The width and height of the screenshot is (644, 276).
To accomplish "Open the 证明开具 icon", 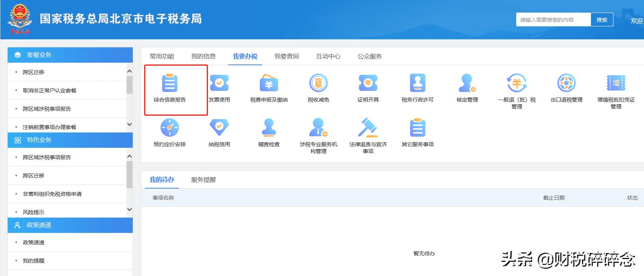I will (368, 83).
